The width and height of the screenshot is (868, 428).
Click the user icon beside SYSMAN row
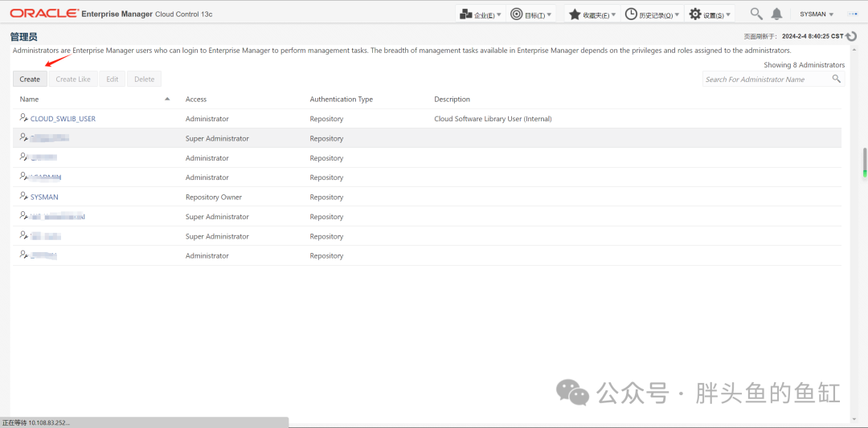point(23,196)
